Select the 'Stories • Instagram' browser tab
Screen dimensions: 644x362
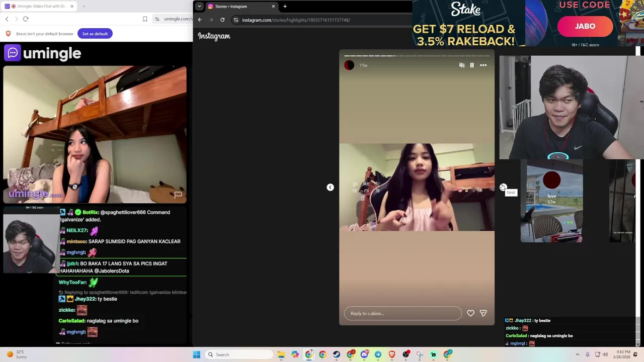[x=242, y=7]
